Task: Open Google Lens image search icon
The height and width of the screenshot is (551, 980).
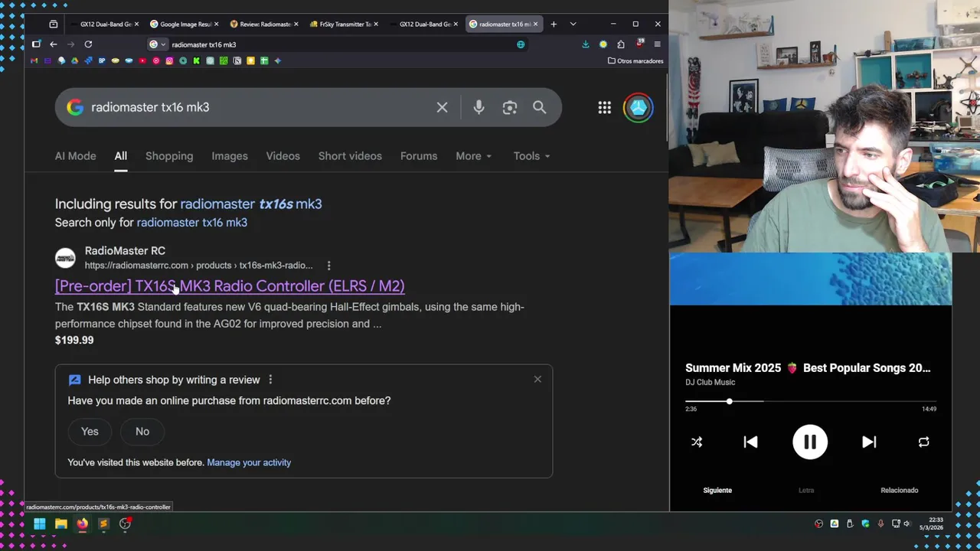Action: 510,108
